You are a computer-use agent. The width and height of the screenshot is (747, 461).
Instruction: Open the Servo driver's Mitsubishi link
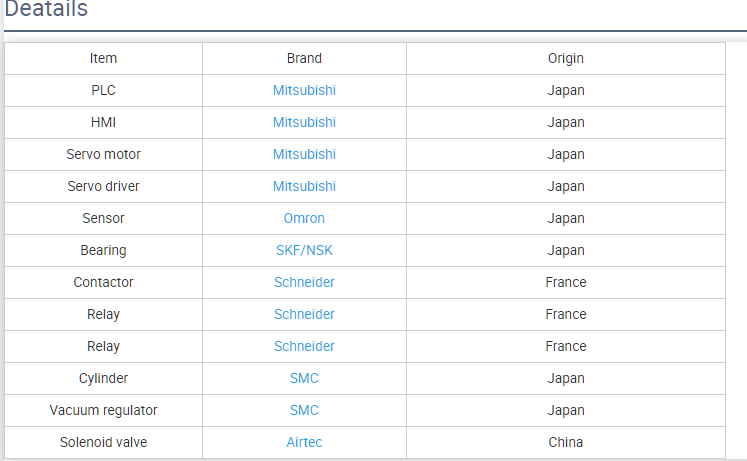(x=304, y=186)
